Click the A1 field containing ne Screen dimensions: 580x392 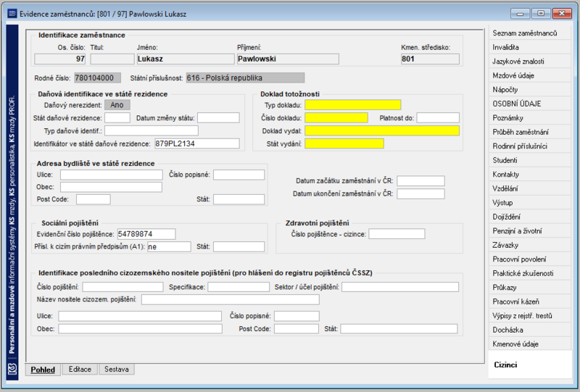click(x=169, y=246)
